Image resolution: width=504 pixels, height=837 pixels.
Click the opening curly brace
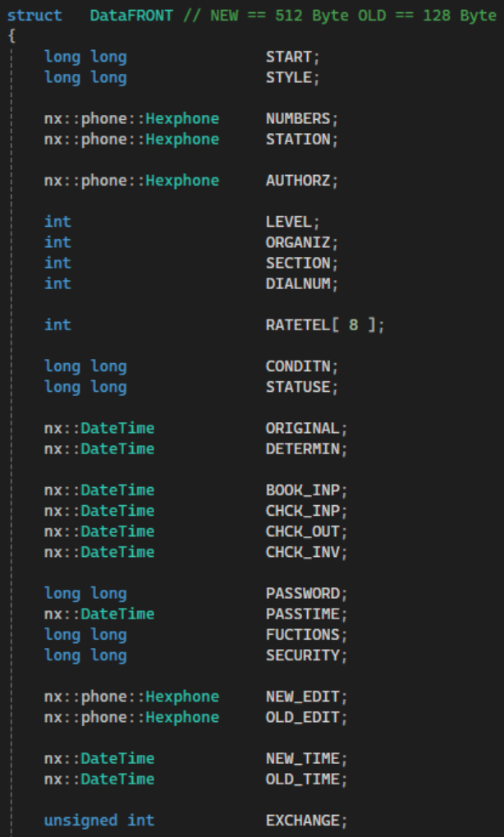click(x=11, y=35)
